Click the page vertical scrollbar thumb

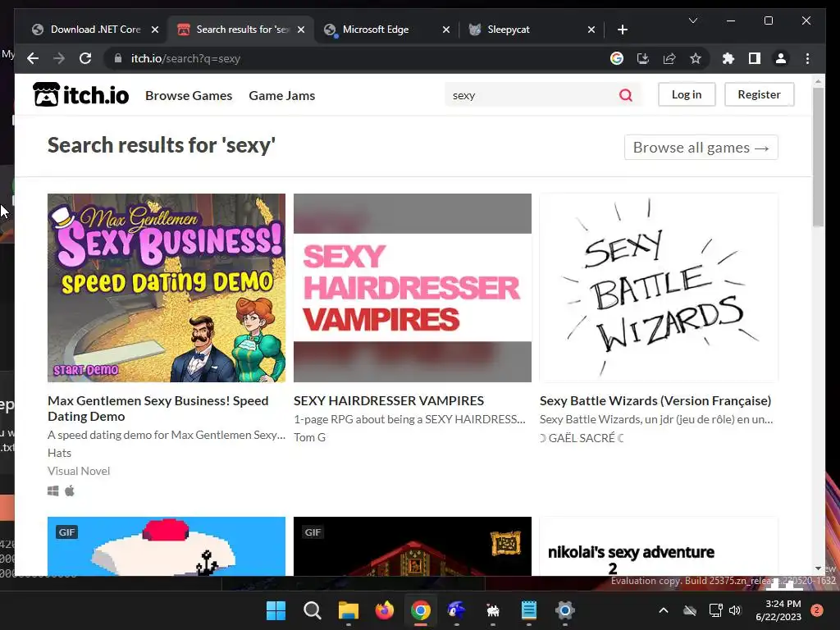818,157
